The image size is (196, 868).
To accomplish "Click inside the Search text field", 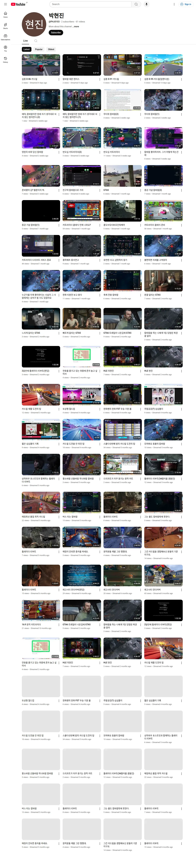I will (90, 4).
